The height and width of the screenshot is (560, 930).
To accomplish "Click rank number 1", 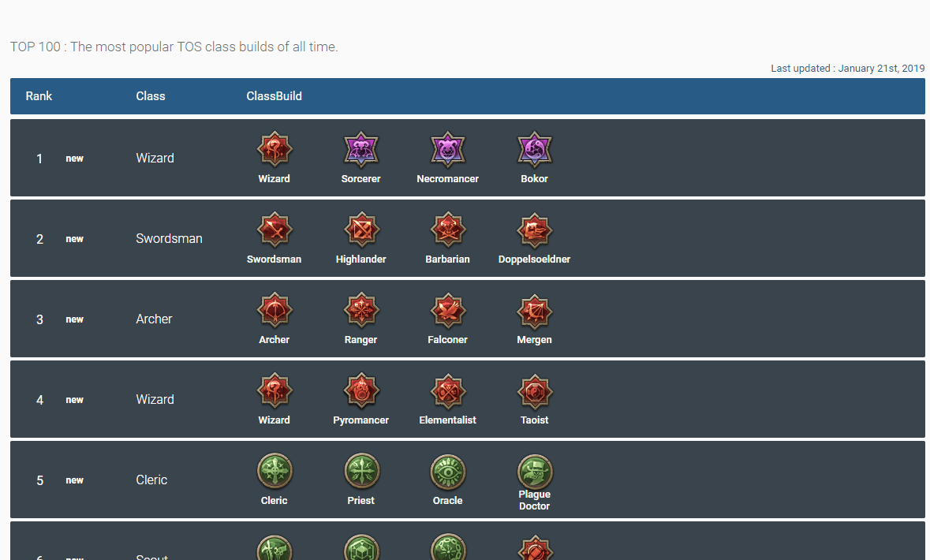I will click(39, 159).
